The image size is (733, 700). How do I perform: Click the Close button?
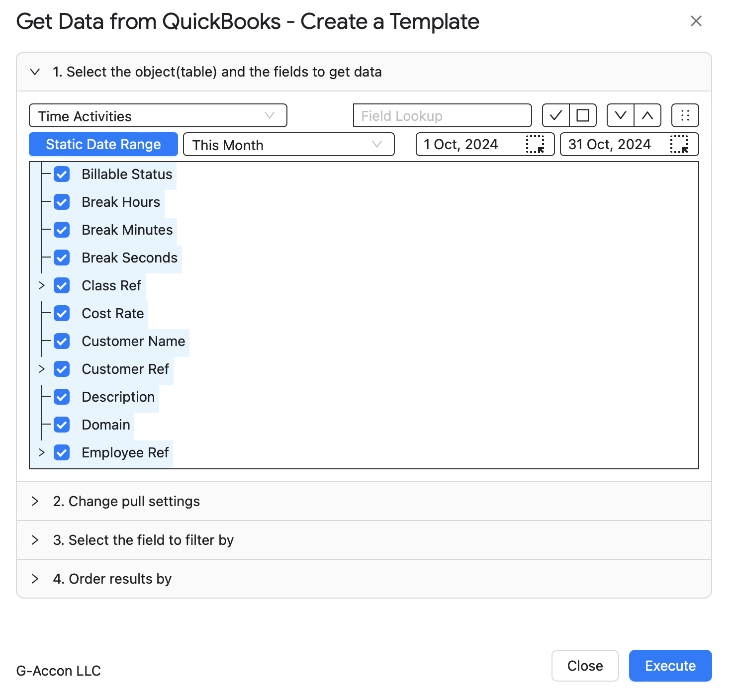point(585,666)
